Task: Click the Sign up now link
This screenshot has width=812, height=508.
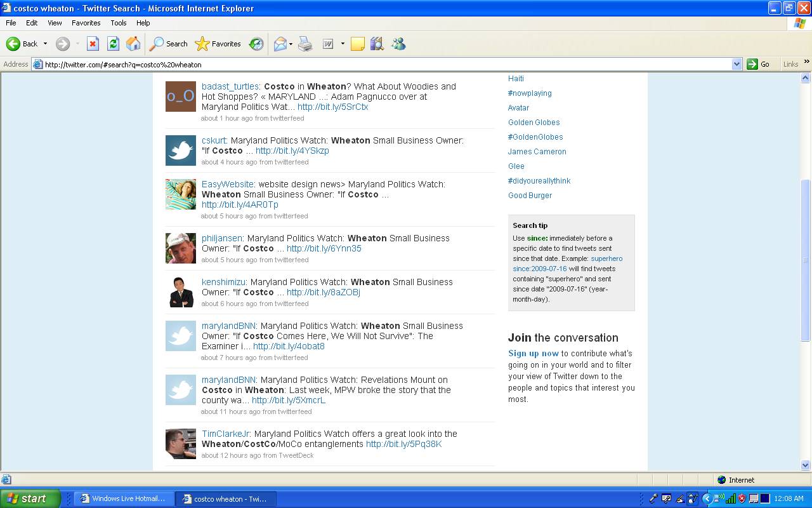Action: [534, 353]
